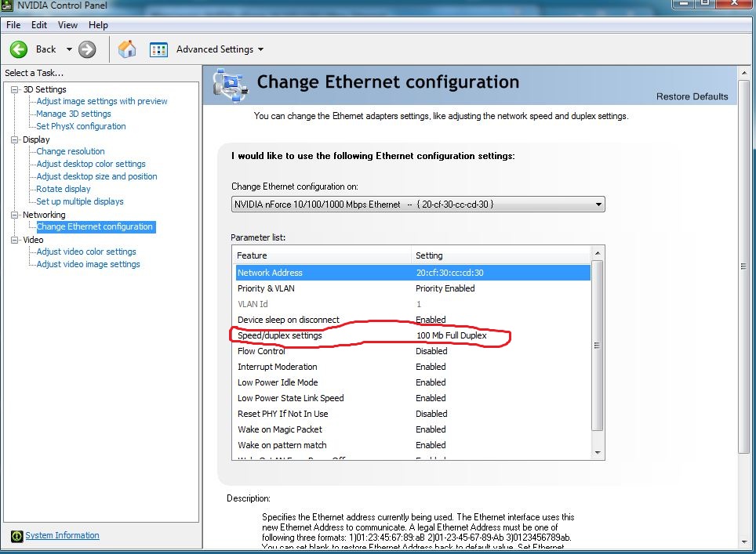Select Adjust video color settings
Screen dimensions: 756x554
pos(86,252)
